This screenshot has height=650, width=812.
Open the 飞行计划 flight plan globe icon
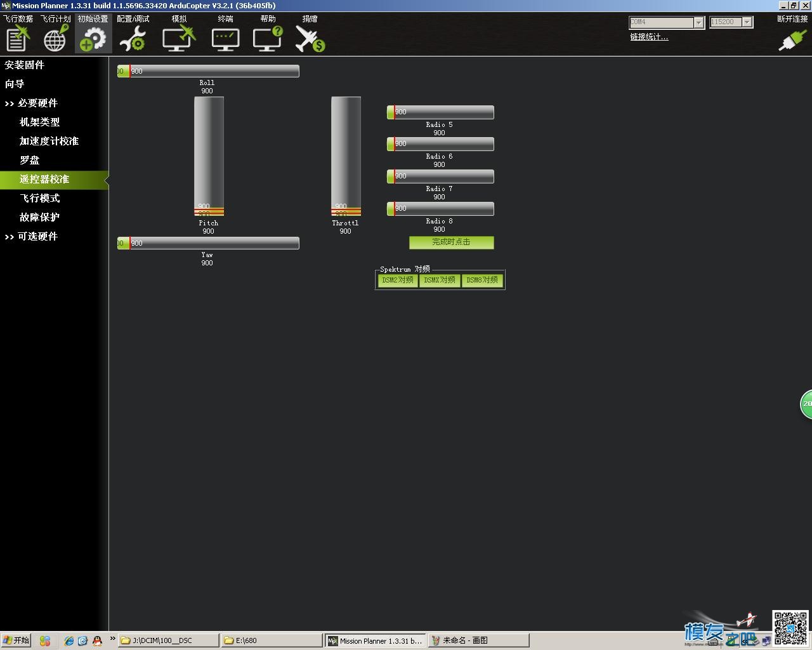coord(56,38)
